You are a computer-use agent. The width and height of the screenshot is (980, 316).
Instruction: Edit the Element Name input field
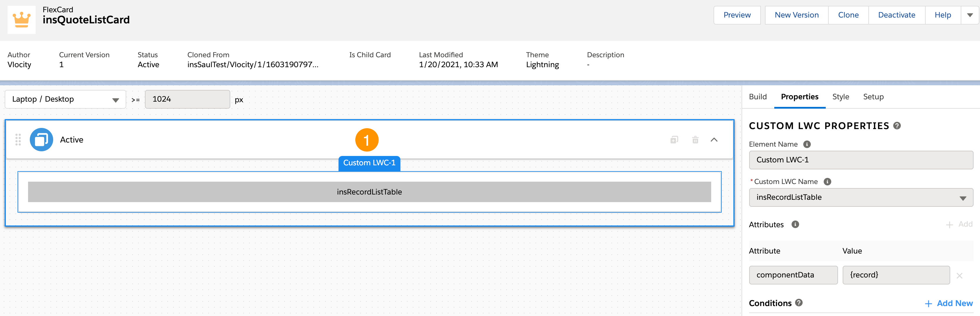click(861, 160)
